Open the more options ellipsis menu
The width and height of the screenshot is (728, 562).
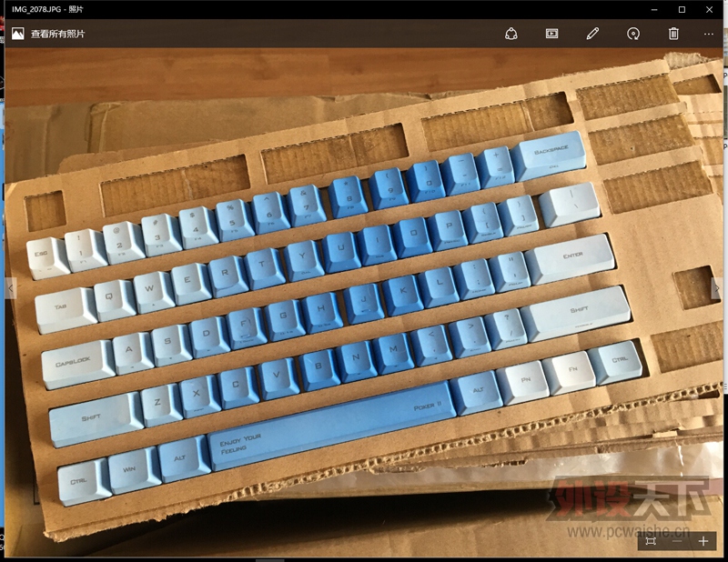click(709, 34)
